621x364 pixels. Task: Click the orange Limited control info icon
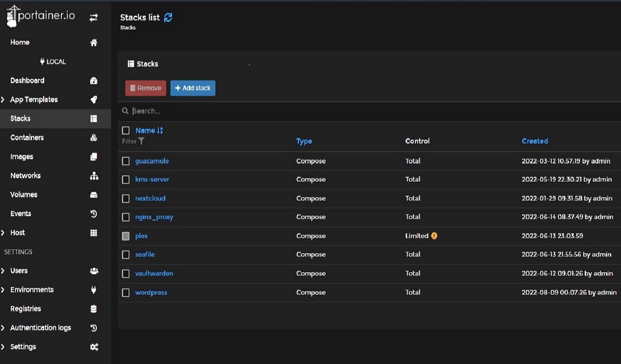434,236
